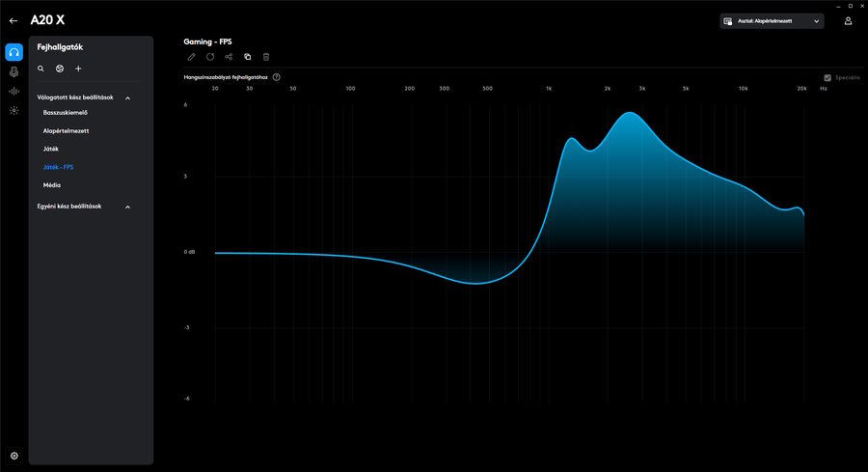868x472 pixels.
Task: Open the gear settings icon at bottom left
Action: [14, 456]
